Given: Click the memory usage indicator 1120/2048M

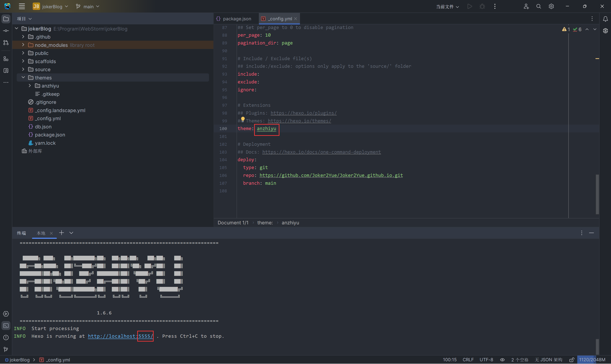Looking at the screenshot, I should point(592,360).
